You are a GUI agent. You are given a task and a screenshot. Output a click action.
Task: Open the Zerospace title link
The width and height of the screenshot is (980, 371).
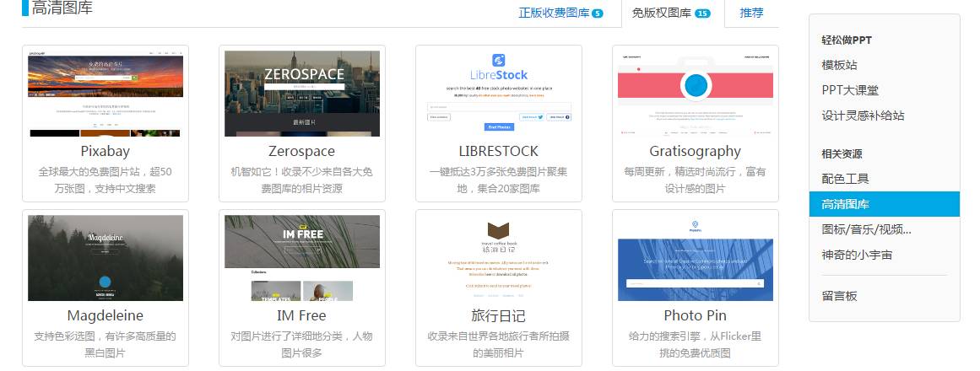pos(302,151)
